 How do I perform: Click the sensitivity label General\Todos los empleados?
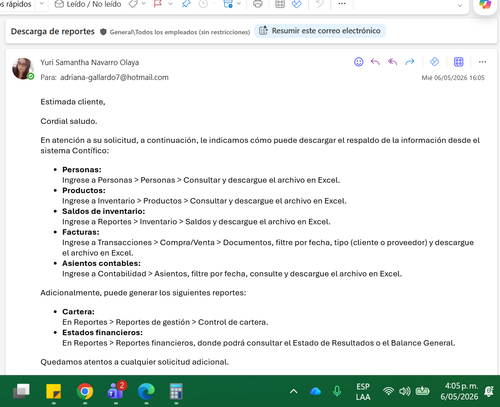coord(180,32)
